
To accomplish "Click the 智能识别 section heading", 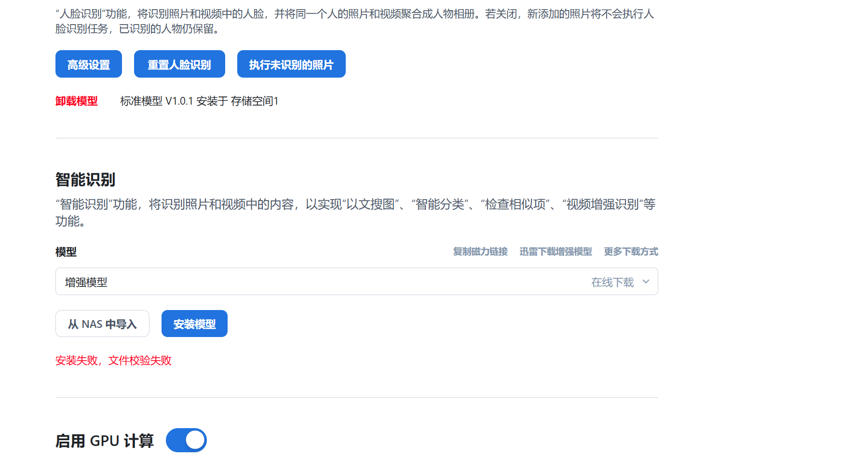I will pos(85,180).
